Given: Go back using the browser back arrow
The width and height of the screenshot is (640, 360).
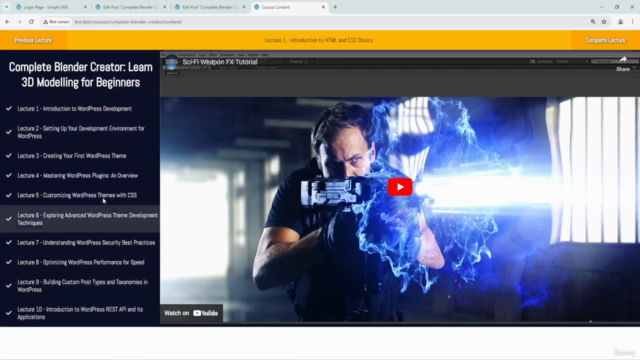Looking at the screenshot, I should (x=7, y=22).
